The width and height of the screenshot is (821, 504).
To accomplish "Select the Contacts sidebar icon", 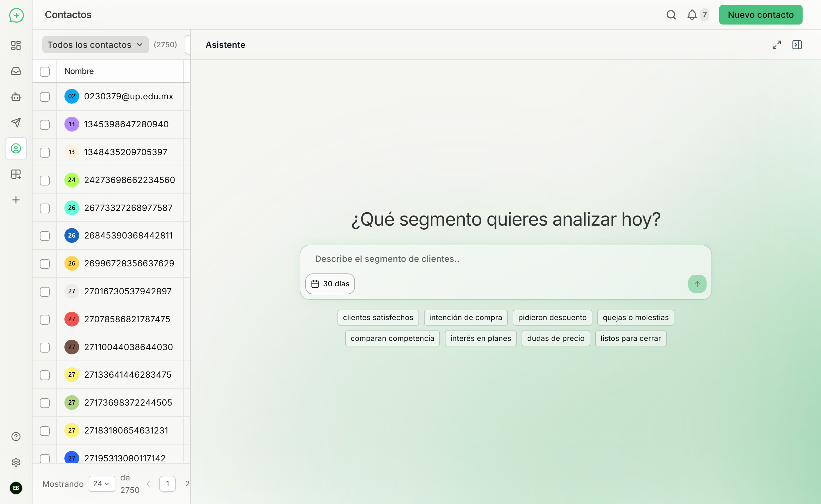I will (16, 148).
